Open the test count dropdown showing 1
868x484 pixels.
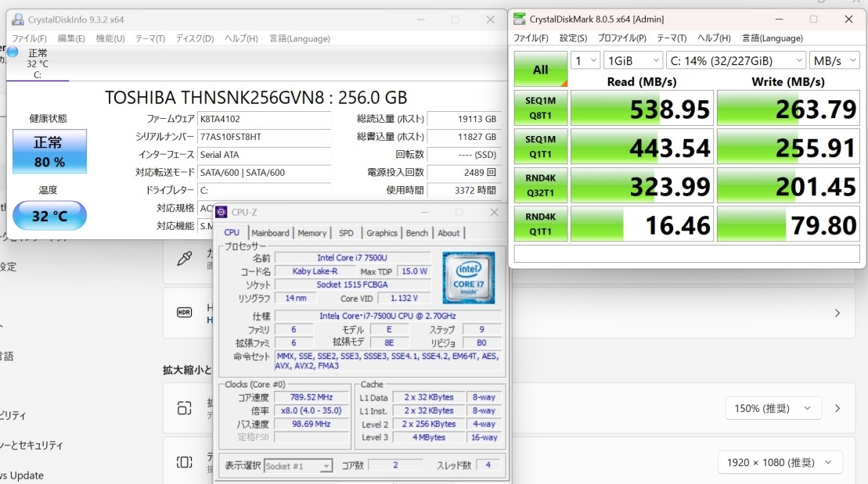585,60
